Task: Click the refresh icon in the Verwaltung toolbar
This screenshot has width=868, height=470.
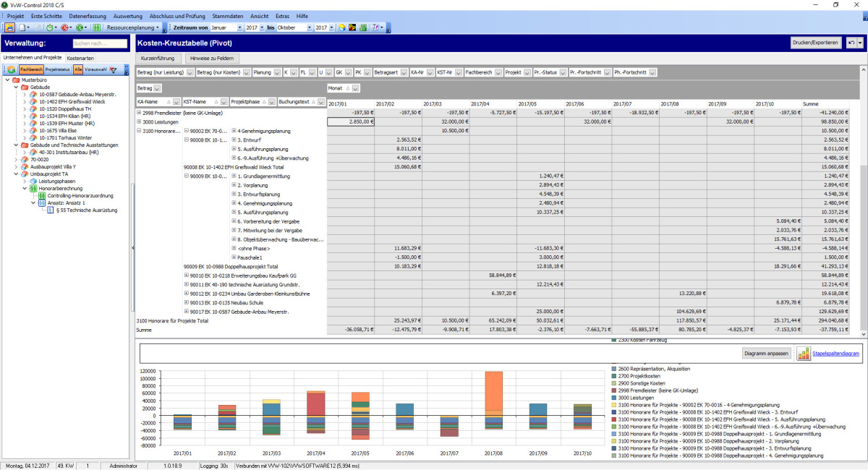Action: 11,69
